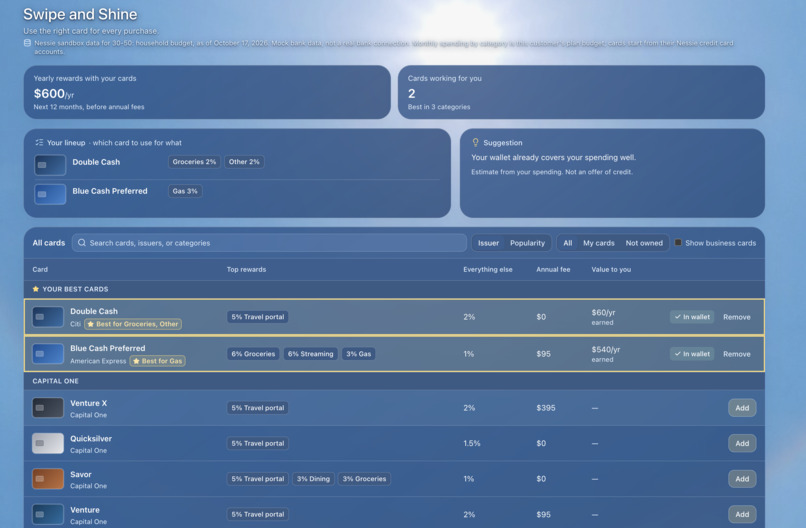Image resolution: width=806 pixels, height=528 pixels.
Task: Click Best for Groceries, Other badge
Action: [133, 324]
